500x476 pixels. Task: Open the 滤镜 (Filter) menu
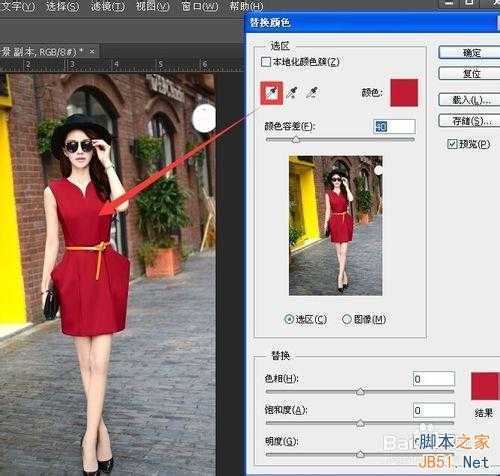108,6
